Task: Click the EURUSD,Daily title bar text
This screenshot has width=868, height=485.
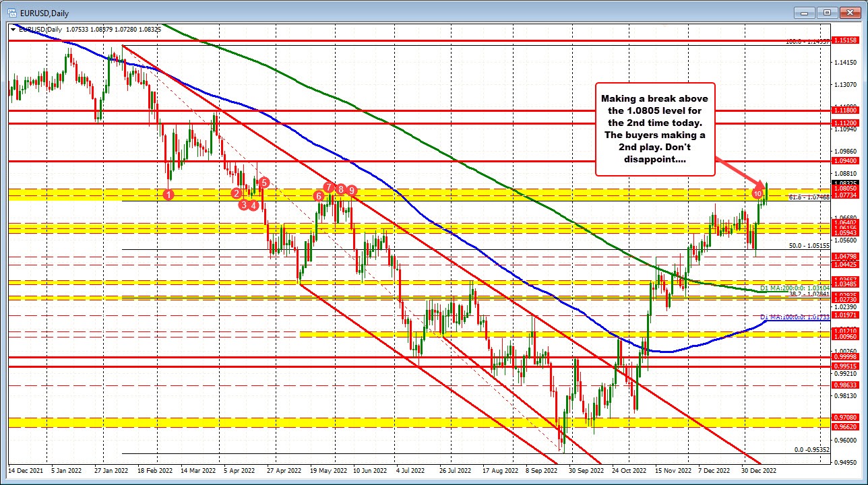Action: (44, 13)
